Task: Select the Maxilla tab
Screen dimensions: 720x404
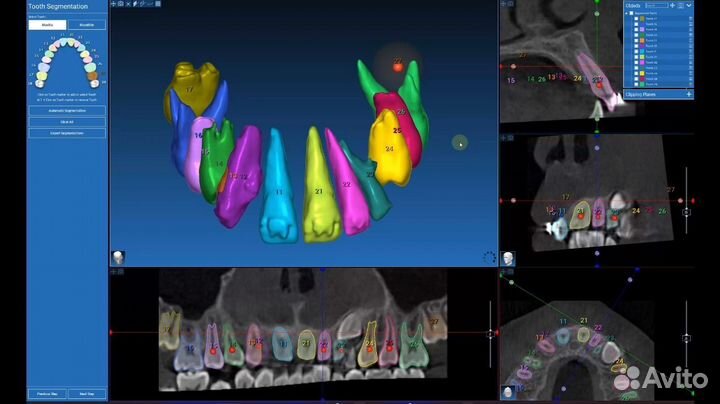Action: (x=47, y=24)
